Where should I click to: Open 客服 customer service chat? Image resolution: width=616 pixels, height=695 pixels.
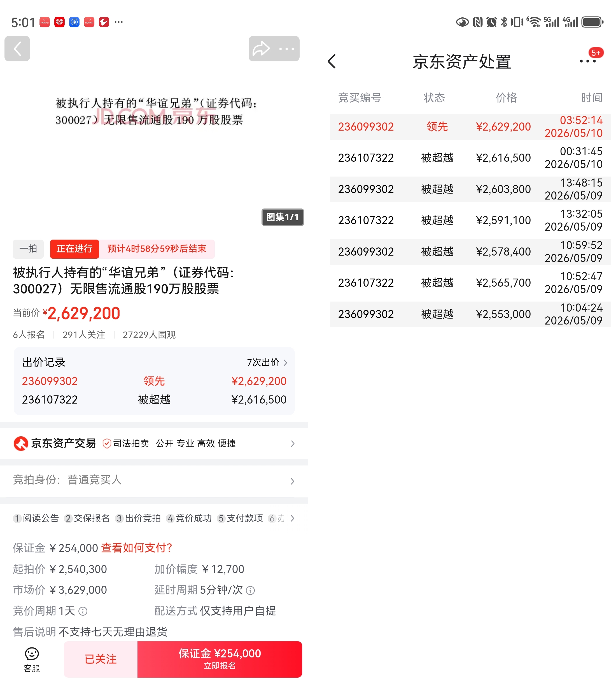[32, 660]
